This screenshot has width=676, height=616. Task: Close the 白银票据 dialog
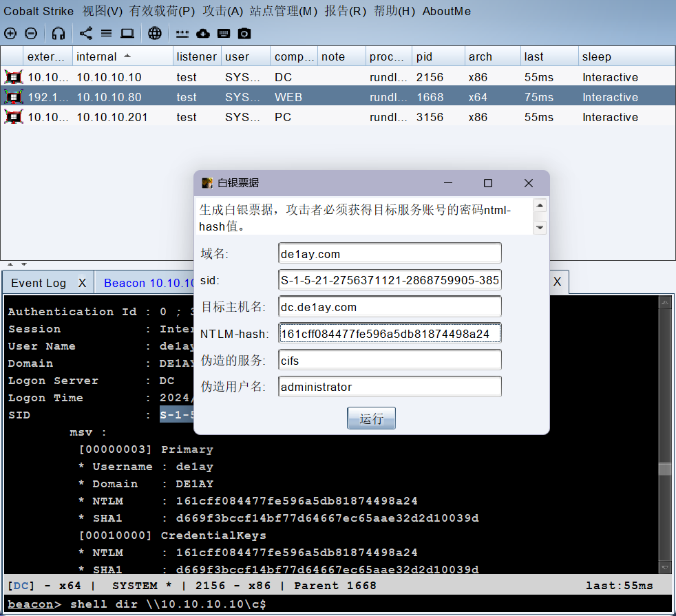[x=529, y=183]
